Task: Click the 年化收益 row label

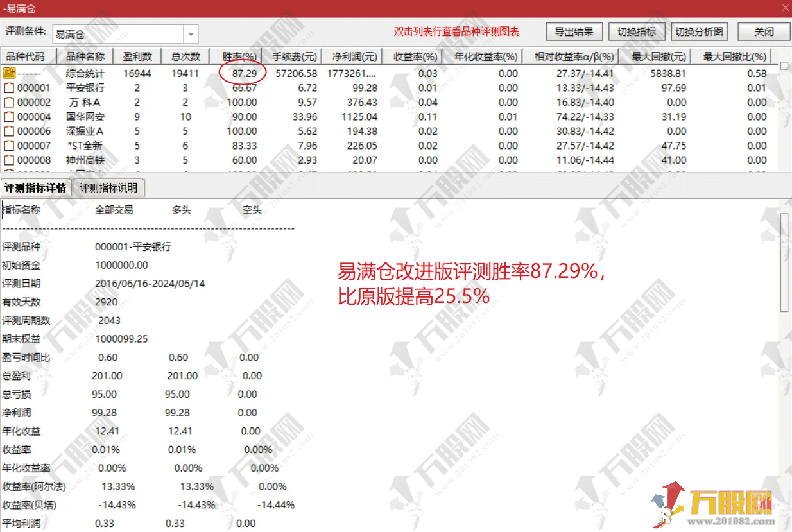Action: [21, 431]
